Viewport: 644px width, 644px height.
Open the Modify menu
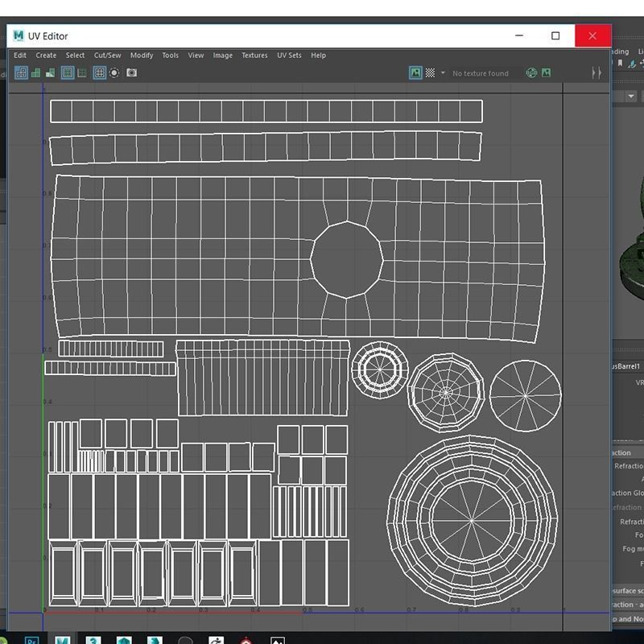point(142,56)
